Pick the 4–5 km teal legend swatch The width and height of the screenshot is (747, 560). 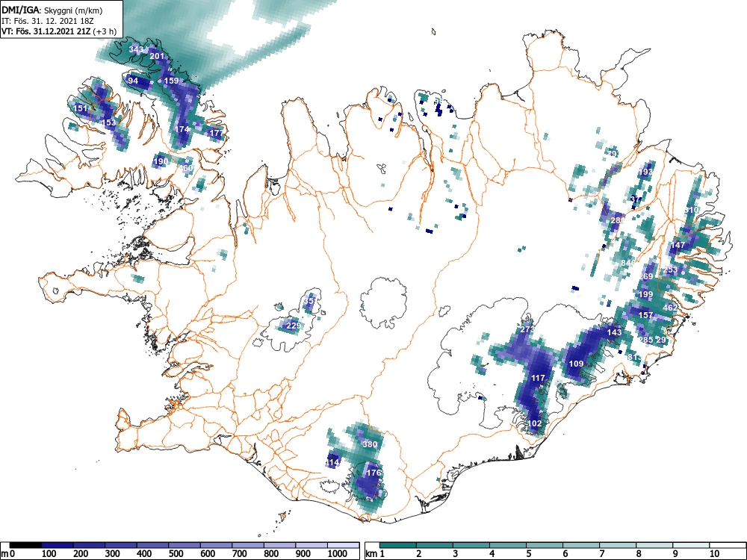508,545
